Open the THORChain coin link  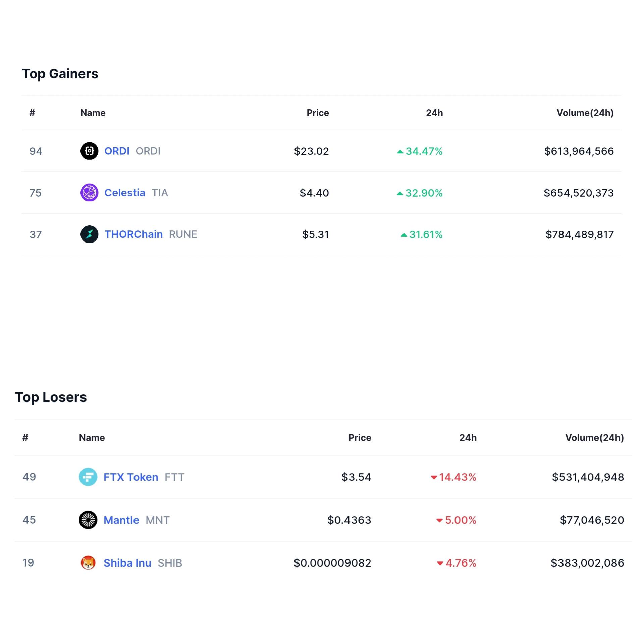pyautogui.click(x=133, y=234)
